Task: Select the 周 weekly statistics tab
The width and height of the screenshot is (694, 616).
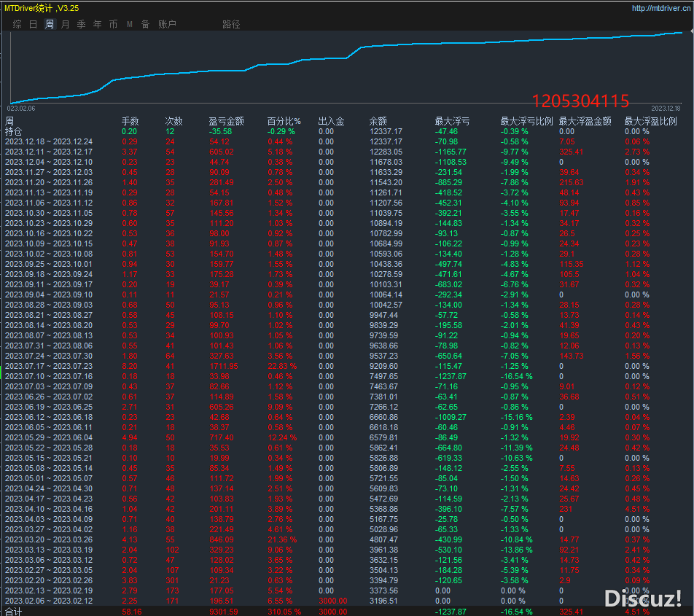Action: pos(50,24)
